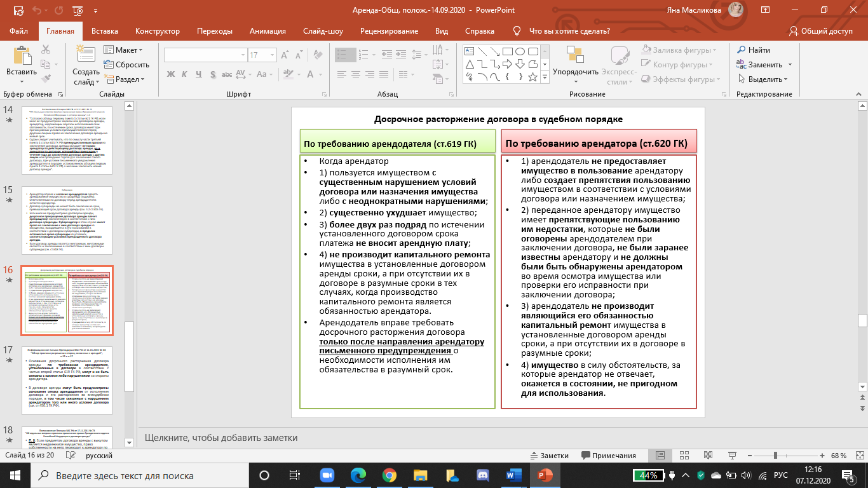Open the Выделить select dropdown
The width and height of the screenshot is (868, 488).
762,79
